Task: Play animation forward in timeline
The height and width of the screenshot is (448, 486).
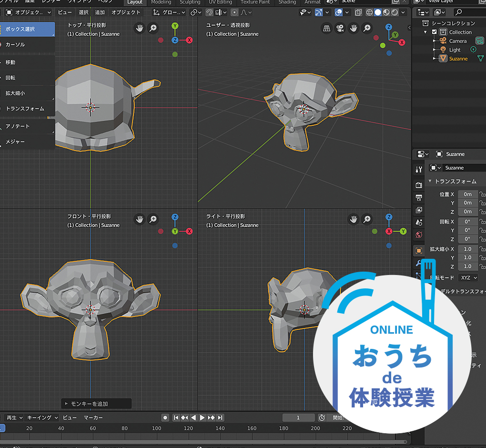Action: (202, 417)
